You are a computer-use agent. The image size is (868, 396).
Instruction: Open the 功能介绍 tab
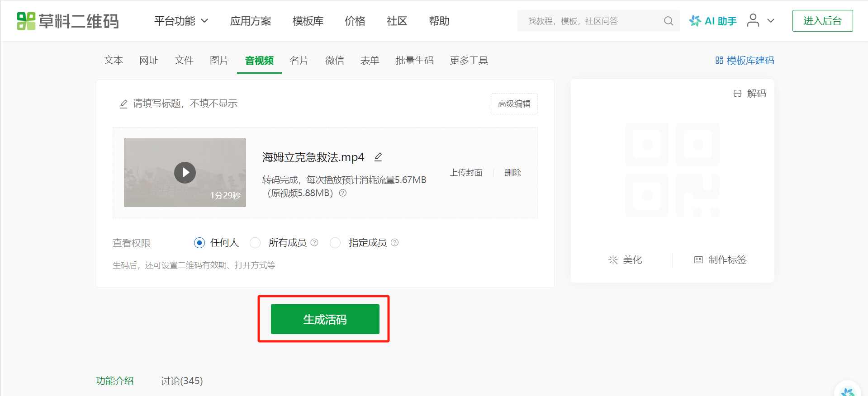coord(115,381)
